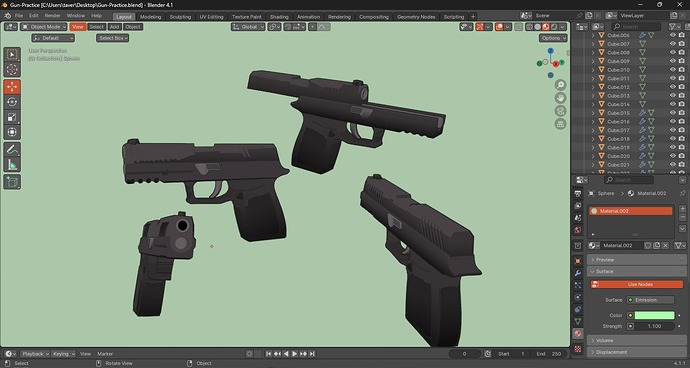Remove material slot with minus button
Image resolution: width=690 pixels, height=368 pixels.
[x=683, y=218]
